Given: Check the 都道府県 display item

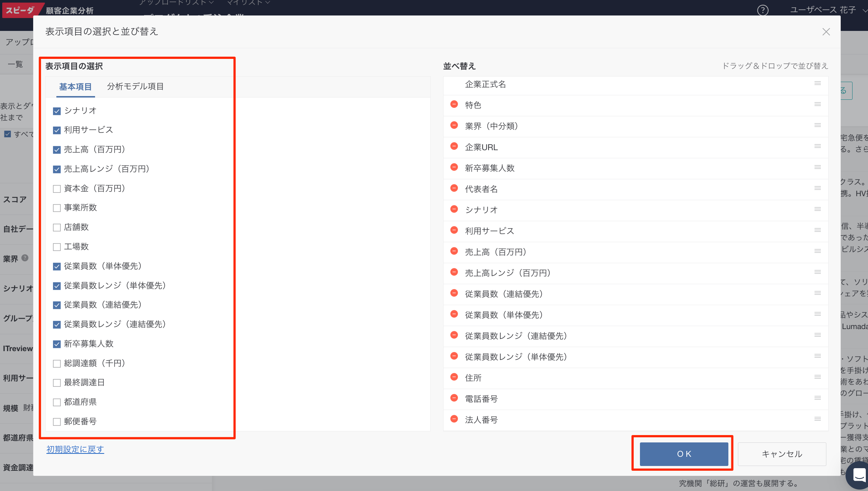Looking at the screenshot, I should (x=57, y=402).
